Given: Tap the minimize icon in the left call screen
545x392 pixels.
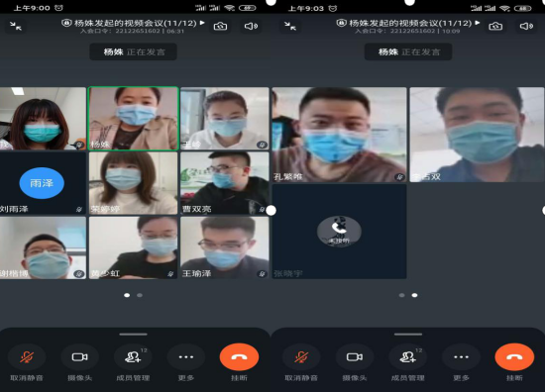Looking at the screenshot, I should [16, 26].
